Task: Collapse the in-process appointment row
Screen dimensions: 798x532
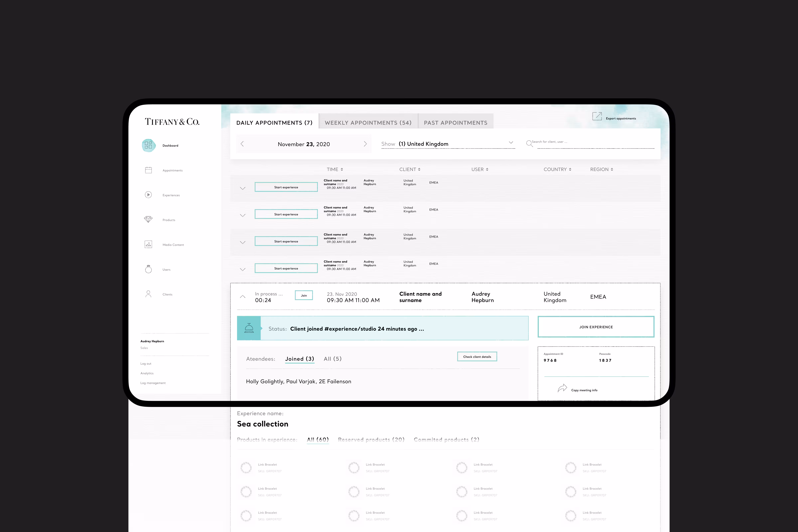Action: tap(243, 297)
